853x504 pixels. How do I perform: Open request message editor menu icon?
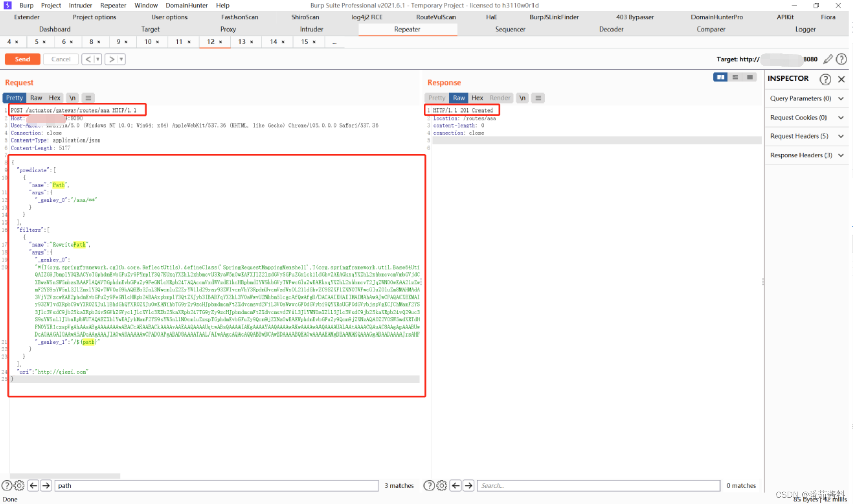pyautogui.click(x=88, y=98)
